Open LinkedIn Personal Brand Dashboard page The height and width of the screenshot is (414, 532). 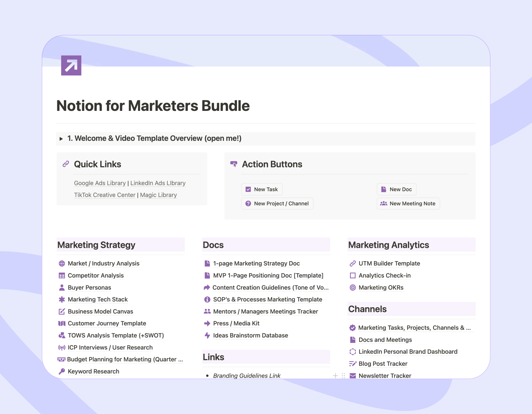point(408,352)
